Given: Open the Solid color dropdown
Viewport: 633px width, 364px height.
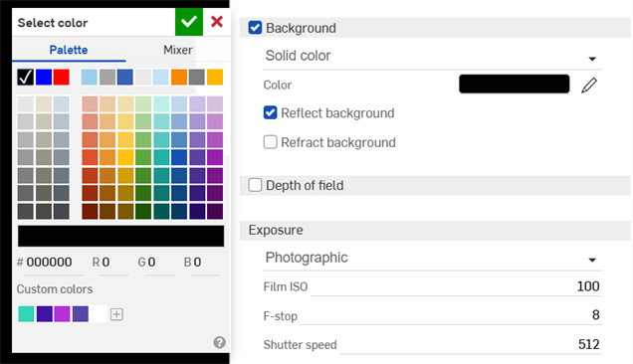Looking at the screenshot, I should [433, 56].
